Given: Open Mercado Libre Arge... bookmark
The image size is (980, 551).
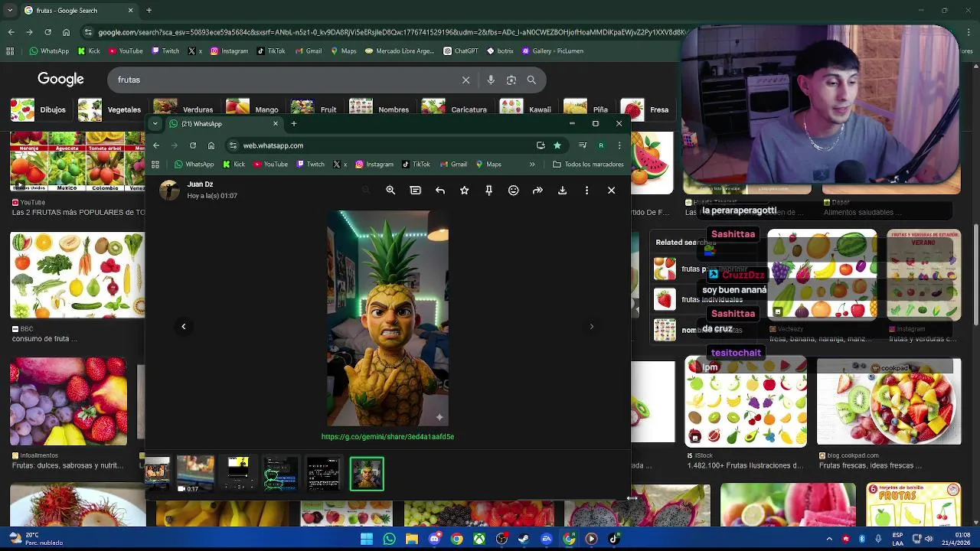Looking at the screenshot, I should [400, 51].
